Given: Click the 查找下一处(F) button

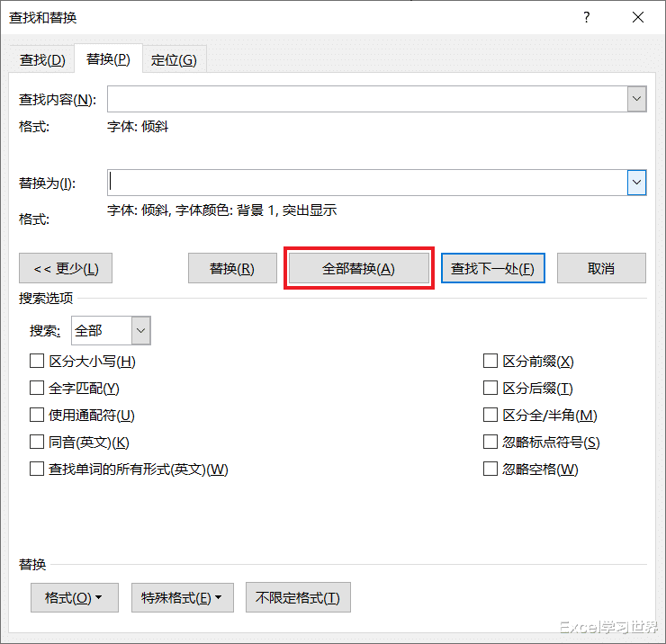Looking at the screenshot, I should [492, 268].
